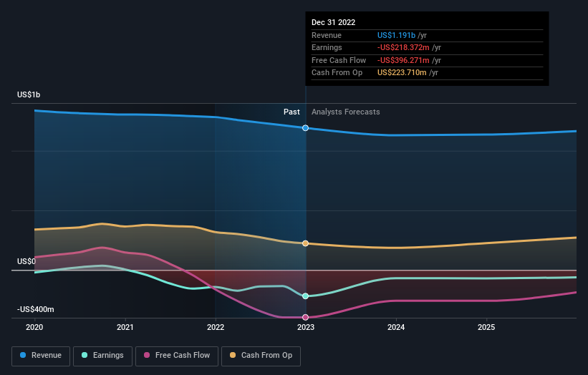
Task: Click the 'Analysts Forecasts' label
Action: (x=346, y=112)
